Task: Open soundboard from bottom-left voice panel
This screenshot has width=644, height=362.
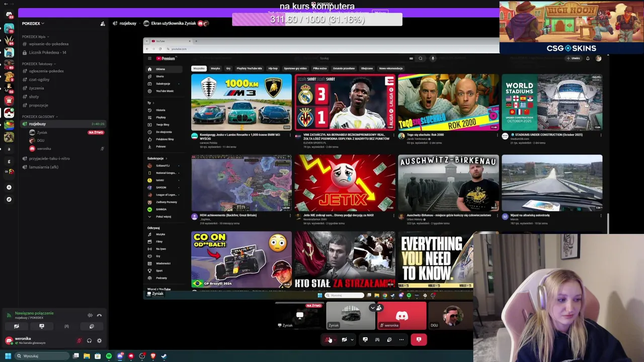Action: pos(92,326)
